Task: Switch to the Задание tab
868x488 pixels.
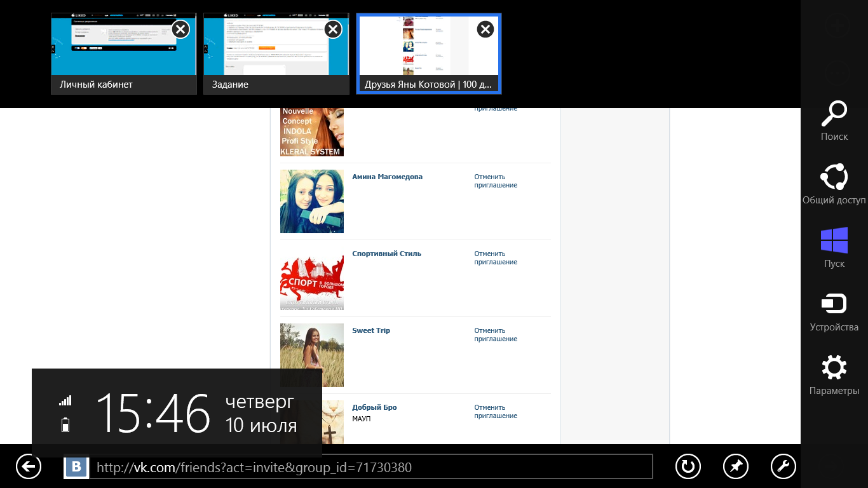Action: (276, 54)
